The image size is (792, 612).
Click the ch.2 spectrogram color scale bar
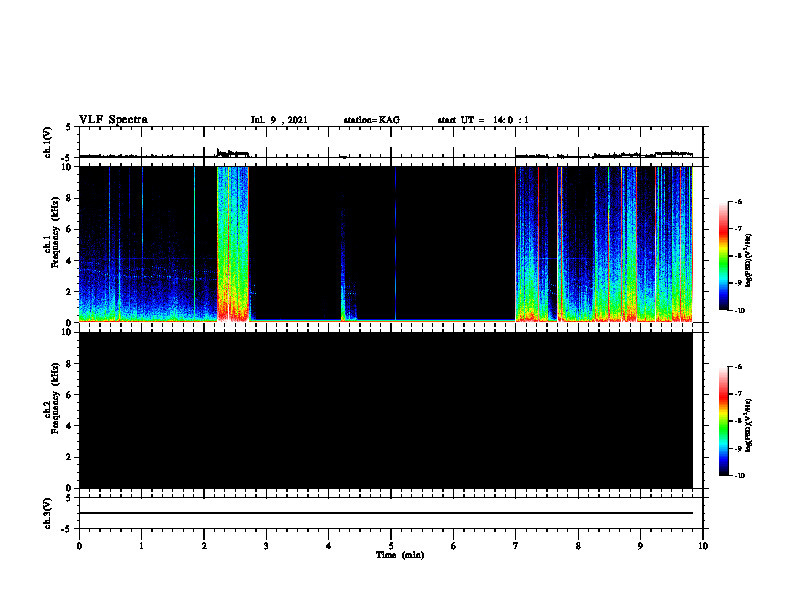[x=723, y=421]
